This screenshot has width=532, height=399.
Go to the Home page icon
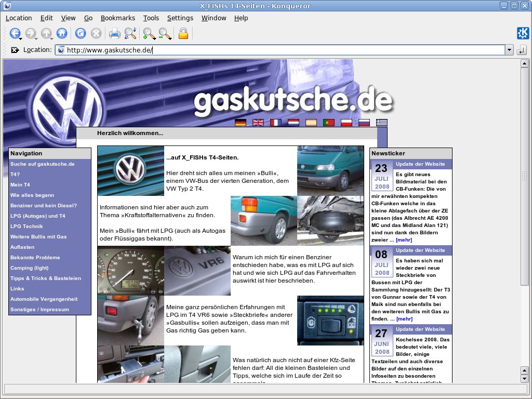coord(62,33)
